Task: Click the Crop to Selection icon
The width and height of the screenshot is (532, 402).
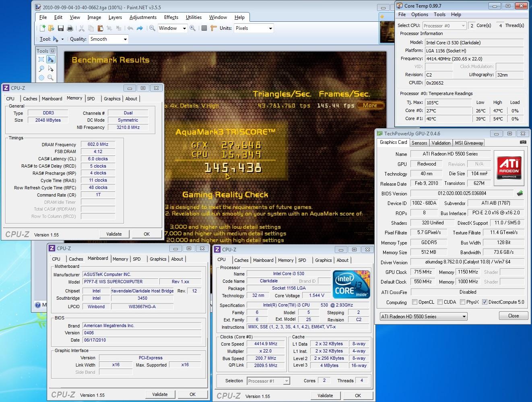Action: 109,28
